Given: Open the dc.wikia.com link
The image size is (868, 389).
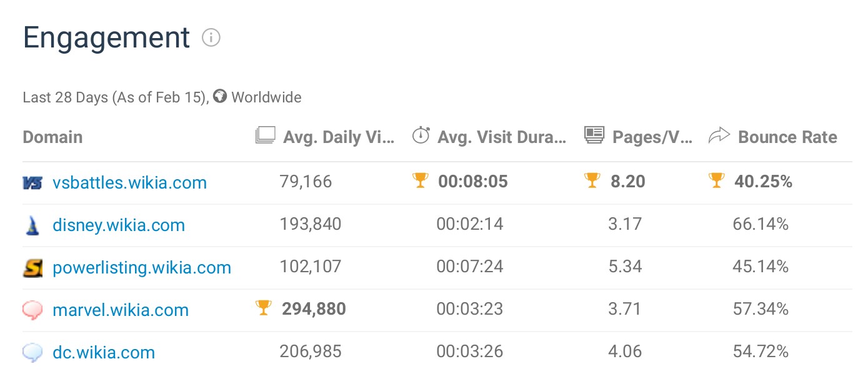Looking at the screenshot, I should coord(104,353).
